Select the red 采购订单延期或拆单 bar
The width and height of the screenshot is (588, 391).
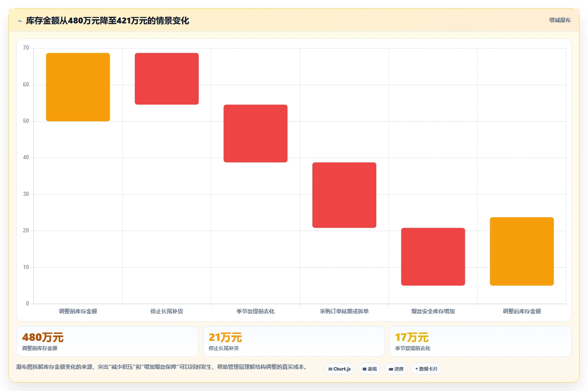[344, 195]
